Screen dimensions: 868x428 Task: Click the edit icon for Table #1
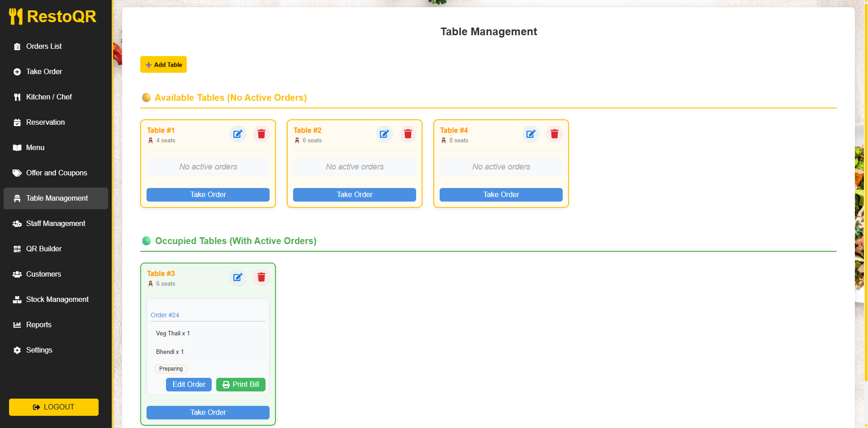[x=237, y=134]
